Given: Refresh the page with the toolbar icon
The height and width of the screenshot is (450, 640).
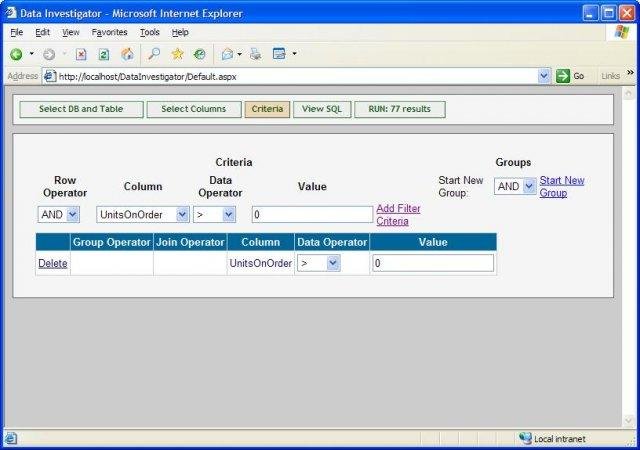Looking at the screenshot, I should (104, 54).
